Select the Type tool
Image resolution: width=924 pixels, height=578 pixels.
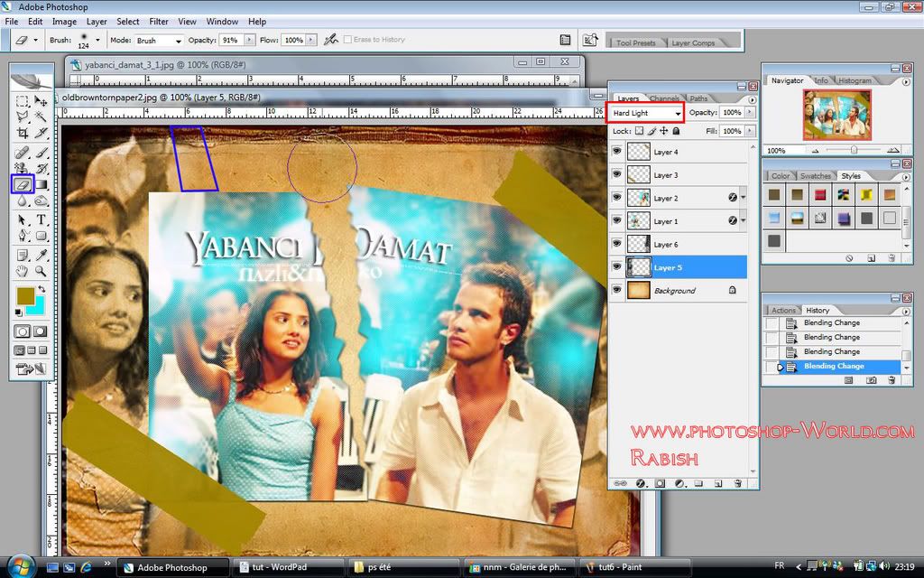[41, 220]
